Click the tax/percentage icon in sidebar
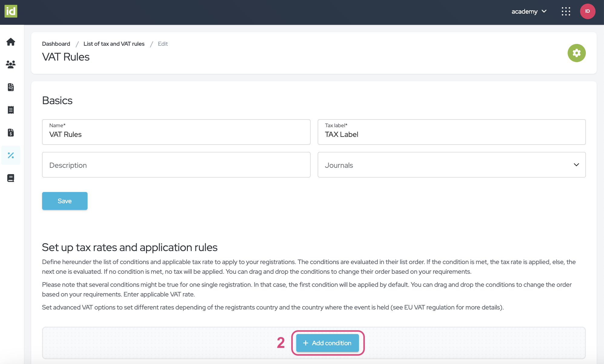 coord(11,155)
